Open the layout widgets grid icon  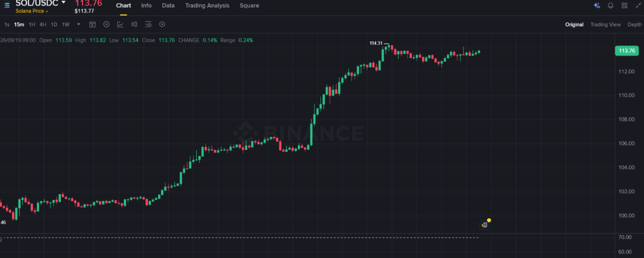point(624,6)
